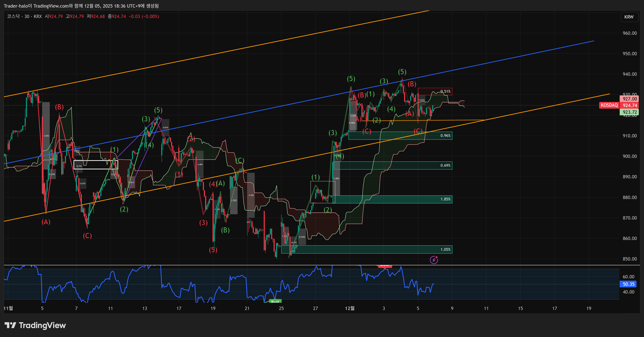Select the green zone labelled 1.05%
The width and height of the screenshot is (644, 337).
(367, 249)
